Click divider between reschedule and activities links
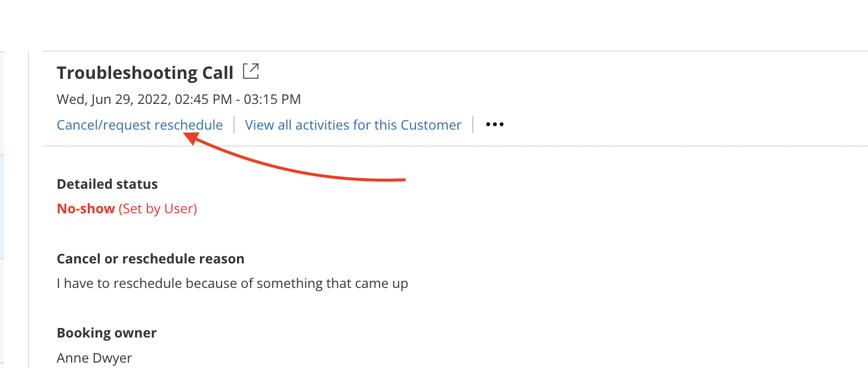This screenshot has width=868, height=368. [234, 125]
